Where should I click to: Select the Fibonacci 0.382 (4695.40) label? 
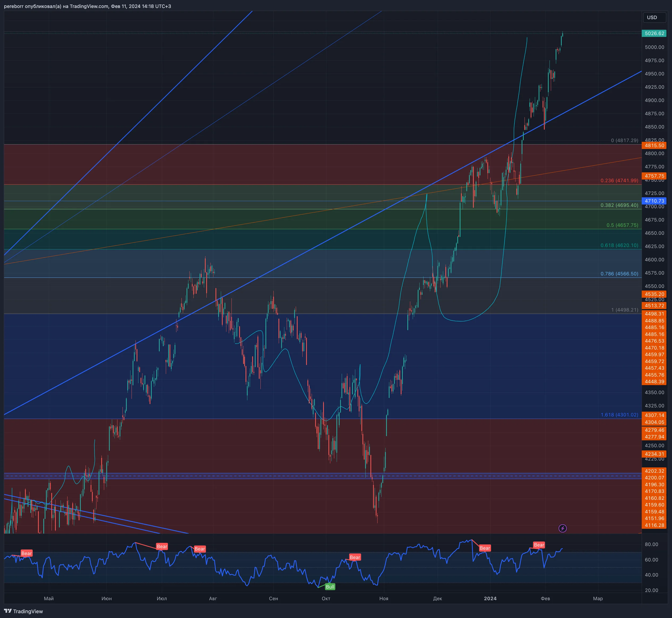point(619,205)
